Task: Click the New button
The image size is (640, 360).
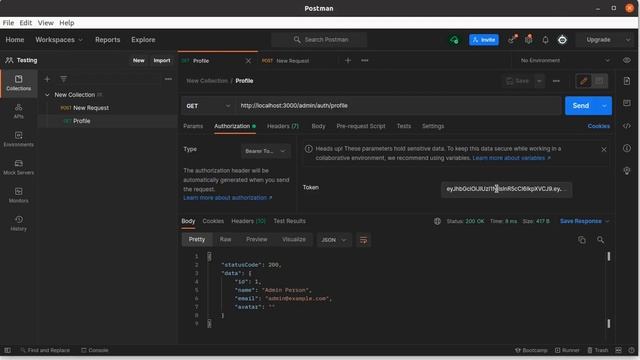Action: (138, 60)
